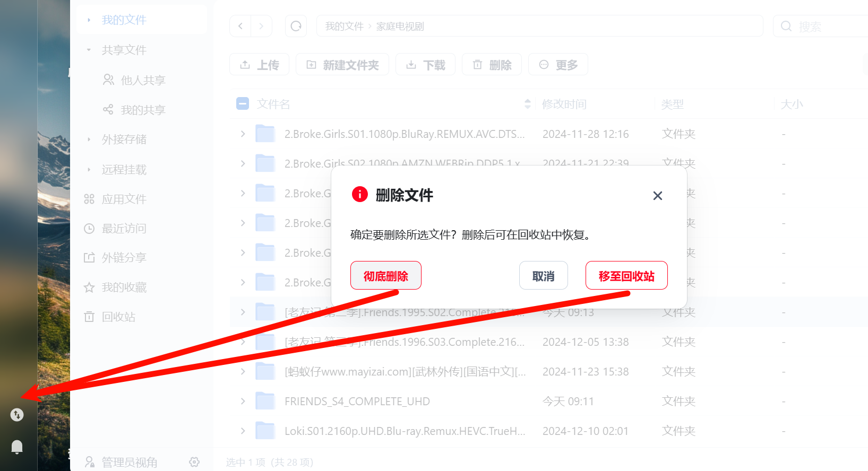Click the 回收站 trash bin icon
Viewport: 868px width, 471px height.
[x=89, y=317]
